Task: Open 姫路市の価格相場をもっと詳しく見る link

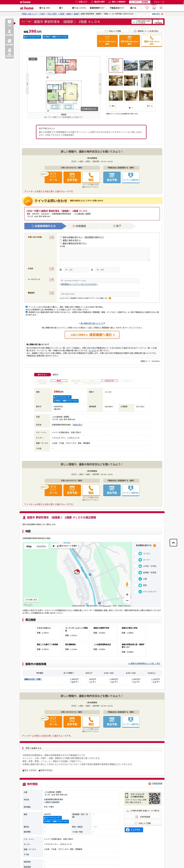Action: 144,663
